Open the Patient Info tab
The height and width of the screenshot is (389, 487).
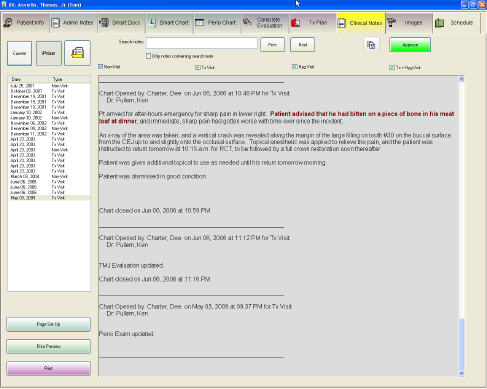click(25, 23)
